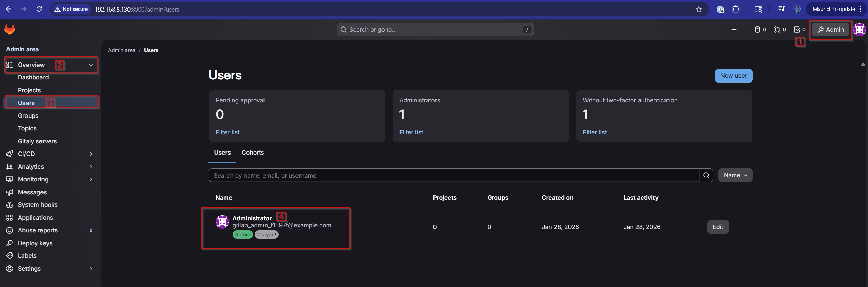Open browser media control icon
This screenshot has height=287, width=868.
[781, 9]
